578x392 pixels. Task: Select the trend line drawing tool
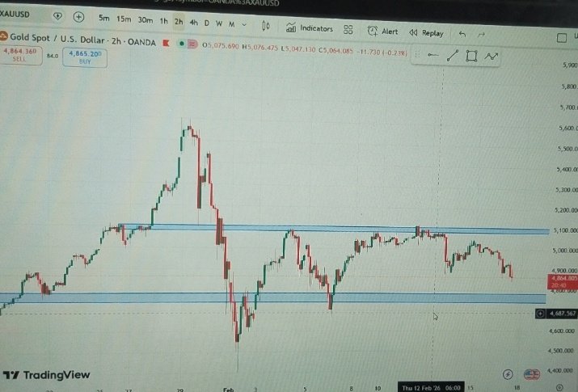453,56
